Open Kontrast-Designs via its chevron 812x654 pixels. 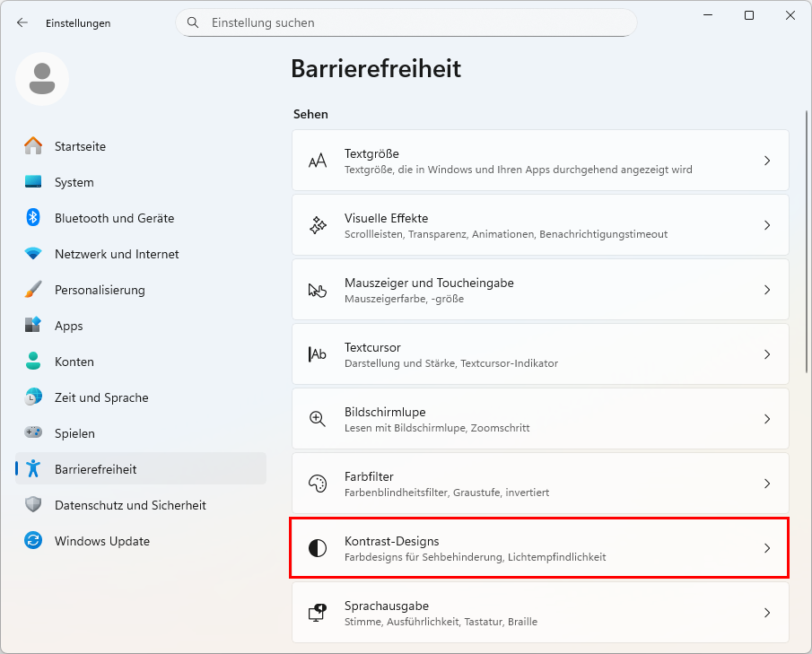[x=767, y=548]
